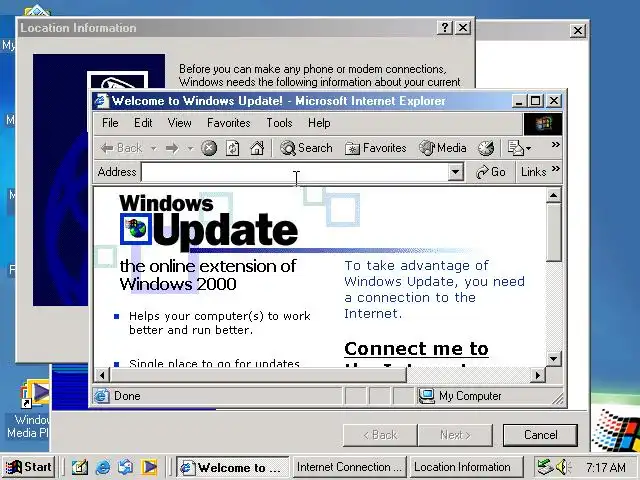Expand the Back history dropdown arrow

(153, 148)
